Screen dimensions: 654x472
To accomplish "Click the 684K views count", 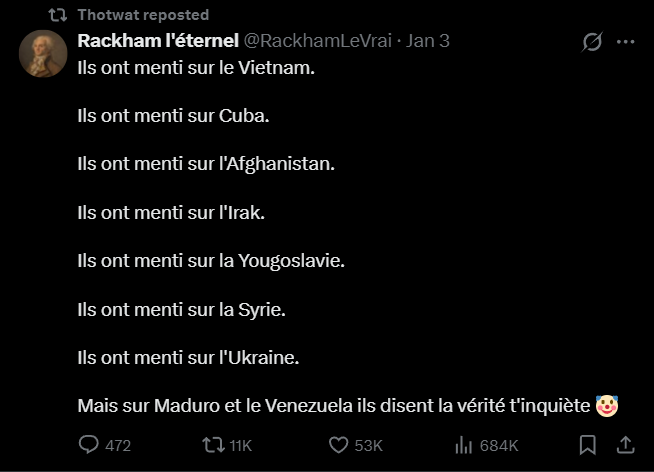I will click(498, 446).
